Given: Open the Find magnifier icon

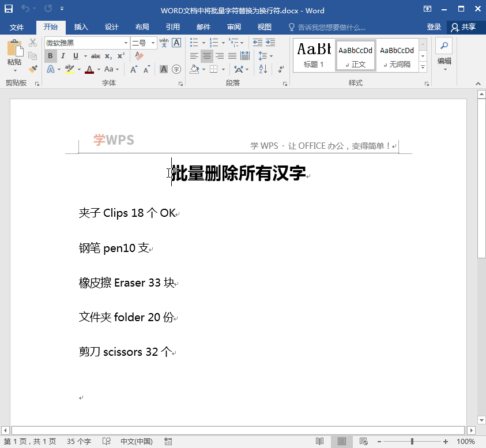Looking at the screenshot, I should 444,46.
